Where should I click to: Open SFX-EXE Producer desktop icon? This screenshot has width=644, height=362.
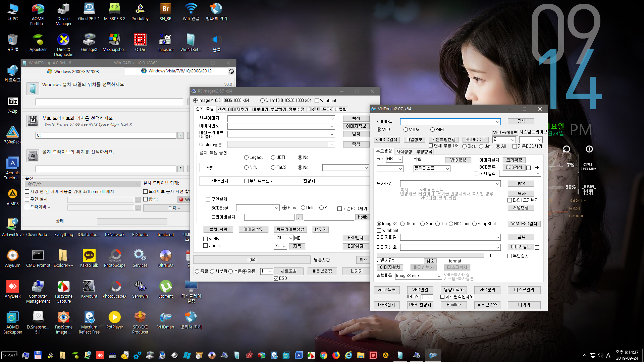point(140,323)
